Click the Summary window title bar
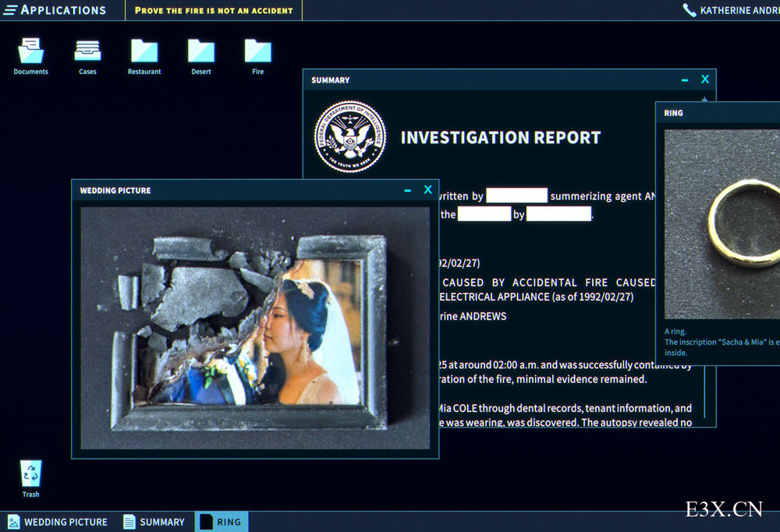780x532 pixels. [x=509, y=80]
